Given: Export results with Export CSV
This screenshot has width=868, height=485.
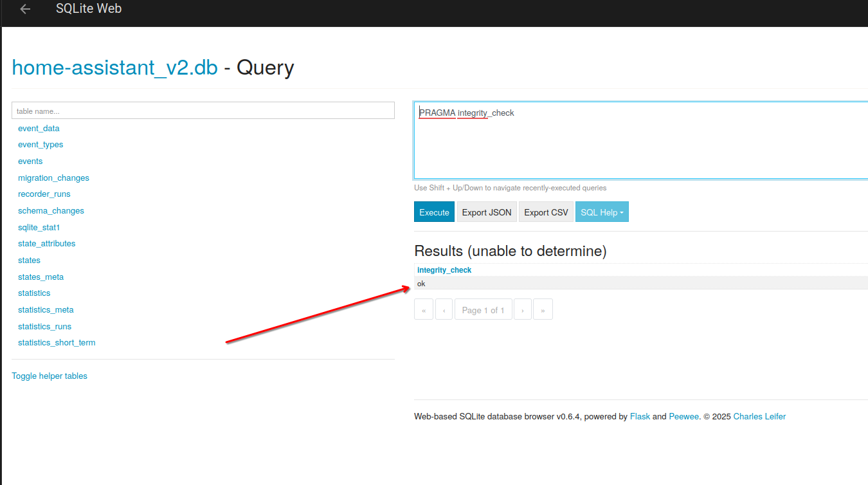Looking at the screenshot, I should [x=546, y=212].
